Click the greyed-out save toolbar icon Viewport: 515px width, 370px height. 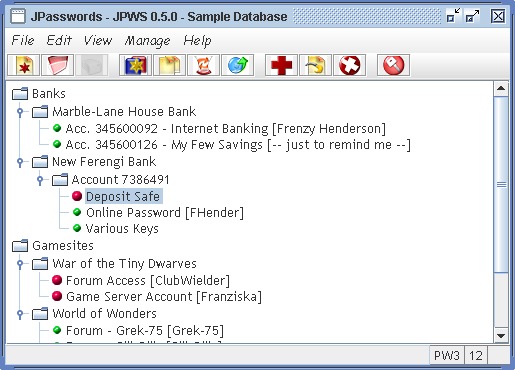click(92, 65)
